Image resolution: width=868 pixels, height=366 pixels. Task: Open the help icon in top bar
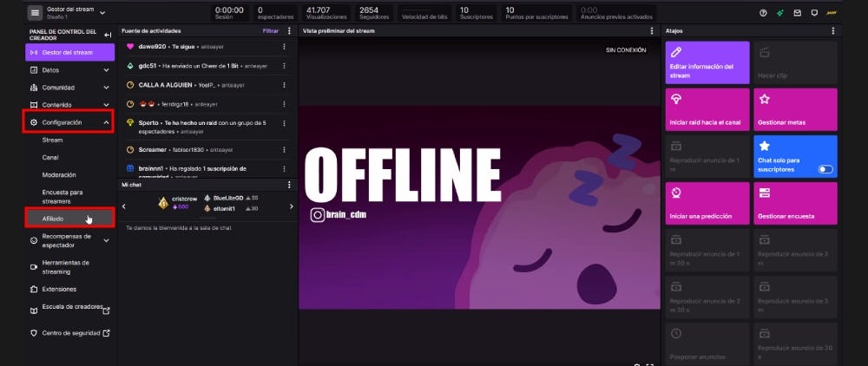point(763,13)
